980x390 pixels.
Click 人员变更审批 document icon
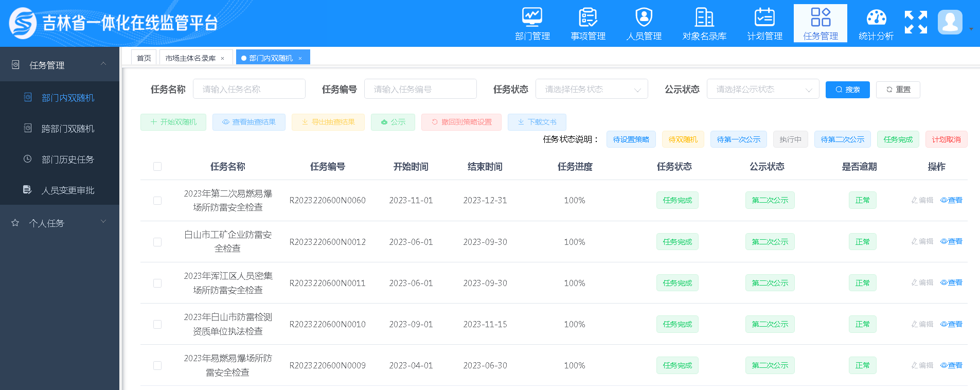tap(28, 190)
